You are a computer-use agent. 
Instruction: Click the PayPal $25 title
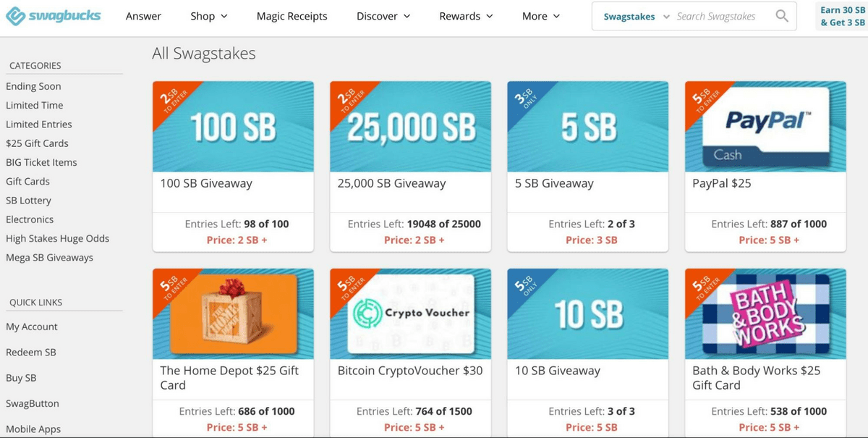click(x=722, y=183)
